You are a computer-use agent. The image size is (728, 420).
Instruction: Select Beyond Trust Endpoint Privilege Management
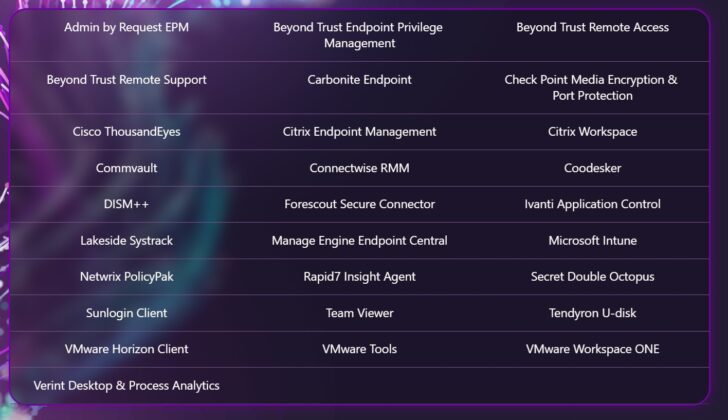[x=358, y=35]
